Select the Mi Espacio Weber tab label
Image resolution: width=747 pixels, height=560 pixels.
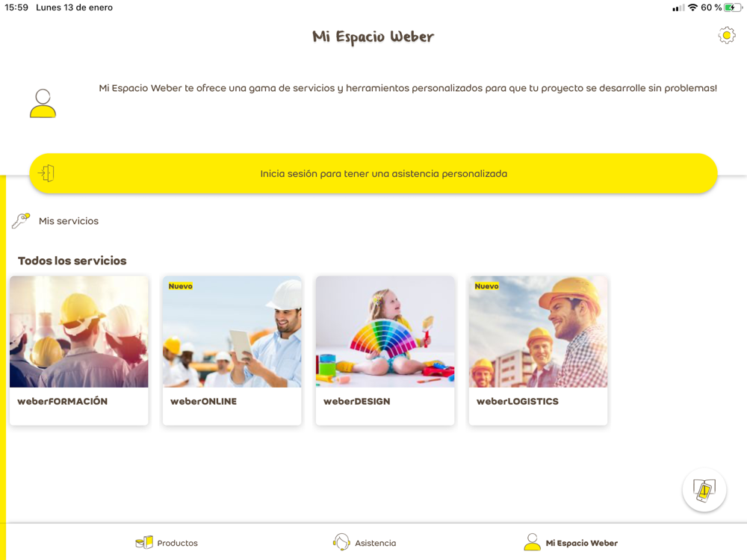[582, 543]
